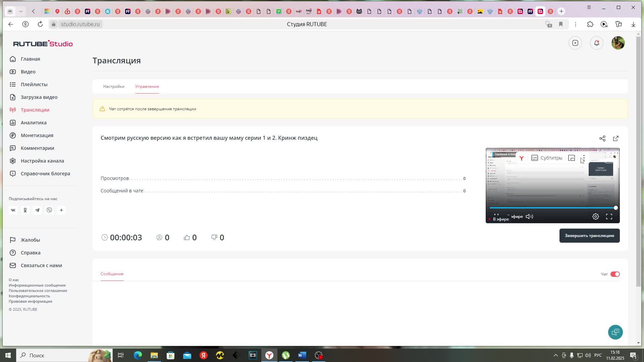Open address bar three-dot menu
Image resolution: width=644 pixels, height=362 pixels.
tap(576, 24)
